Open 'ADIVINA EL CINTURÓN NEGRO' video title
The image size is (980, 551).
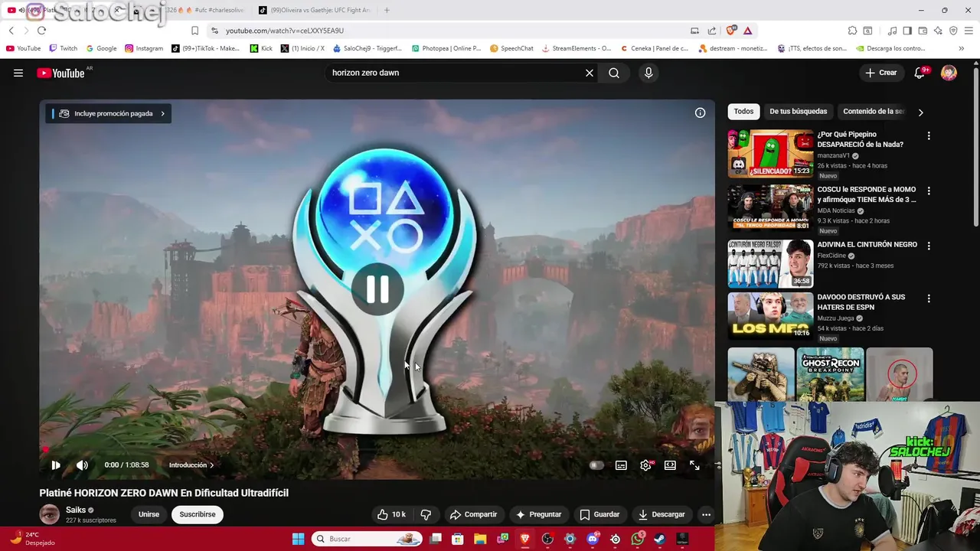[867, 245]
